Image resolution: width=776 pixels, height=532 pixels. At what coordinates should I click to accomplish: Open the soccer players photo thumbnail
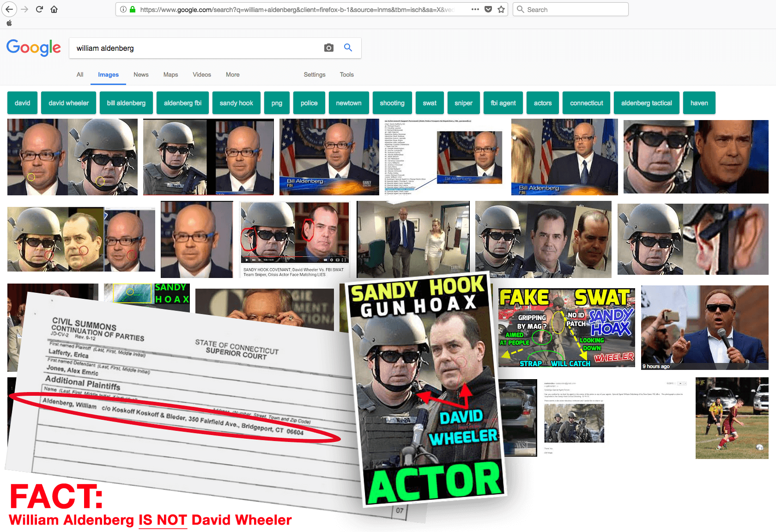point(732,418)
